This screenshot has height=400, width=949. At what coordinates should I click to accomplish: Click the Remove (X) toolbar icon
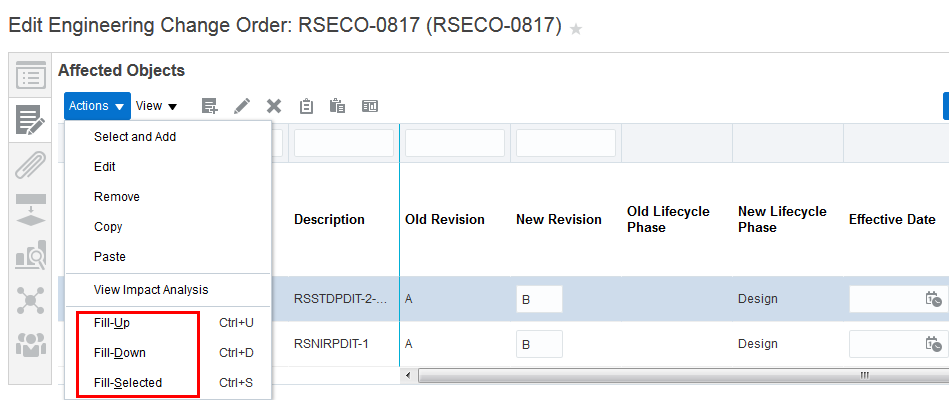pos(274,106)
